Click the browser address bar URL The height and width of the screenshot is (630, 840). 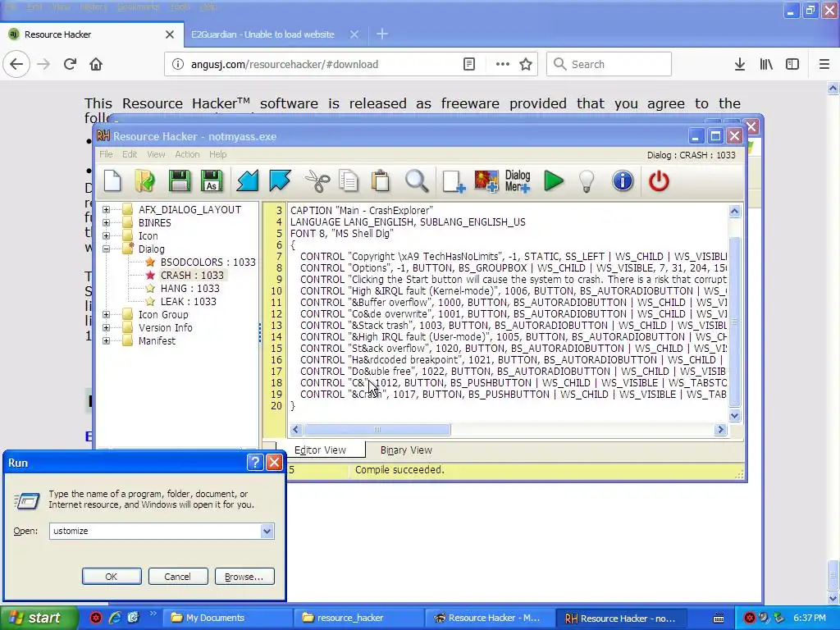[285, 64]
